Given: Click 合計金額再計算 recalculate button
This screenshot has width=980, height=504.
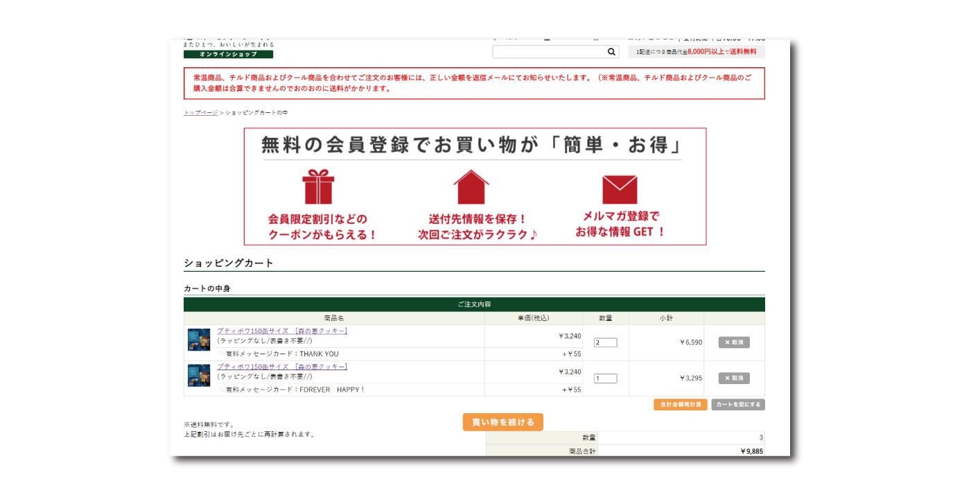Looking at the screenshot, I should point(681,404).
